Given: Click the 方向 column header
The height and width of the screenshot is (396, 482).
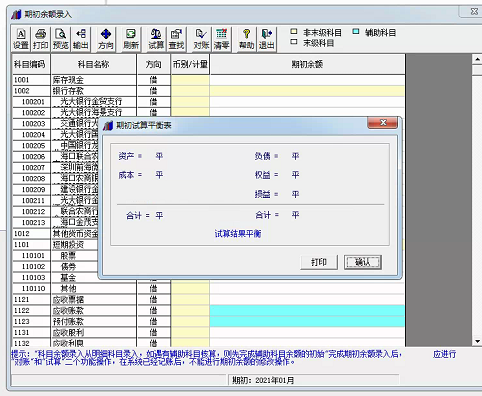Looking at the screenshot, I should point(153,64).
